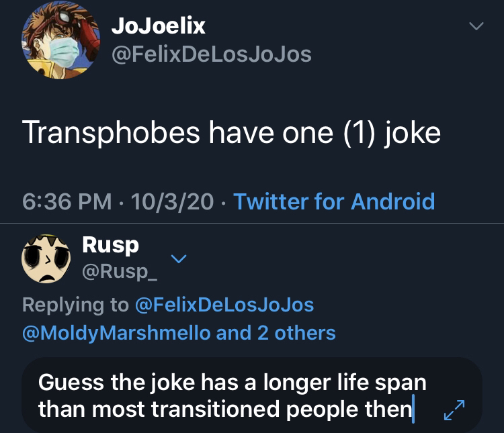Tap the 10/3/20 date
This screenshot has width=504, height=433.
172,201
